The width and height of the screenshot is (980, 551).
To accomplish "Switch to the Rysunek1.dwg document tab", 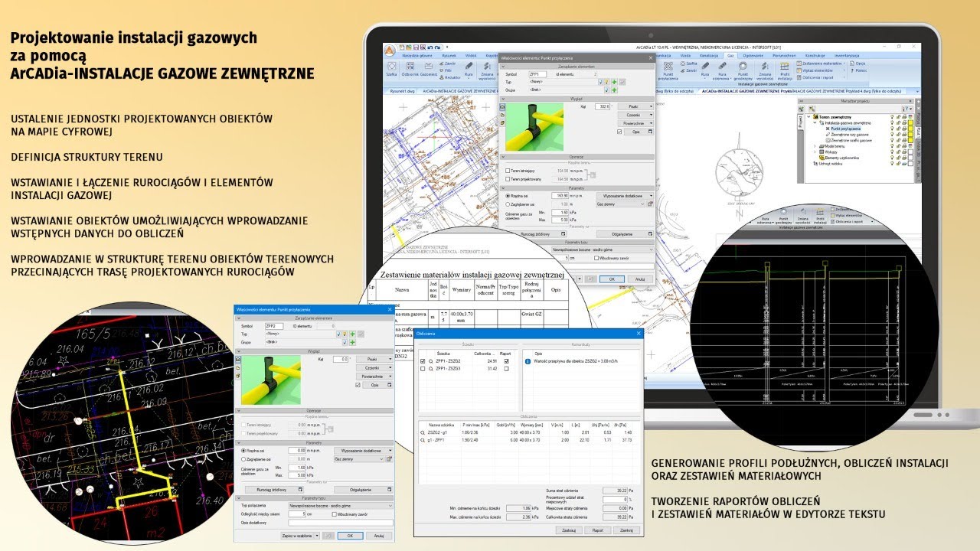I will click(402, 90).
